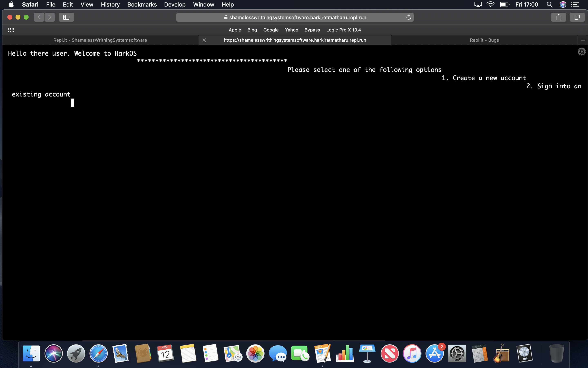Open the Window menu

click(204, 4)
